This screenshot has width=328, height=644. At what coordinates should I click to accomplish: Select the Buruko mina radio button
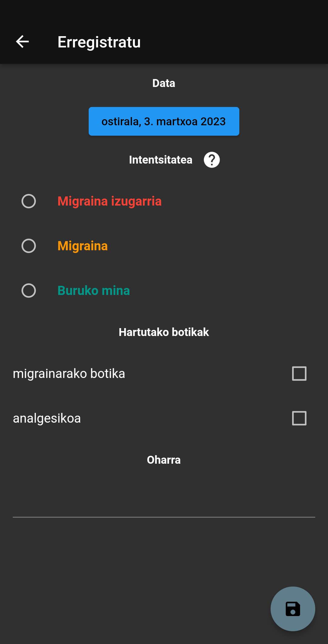coord(29,291)
